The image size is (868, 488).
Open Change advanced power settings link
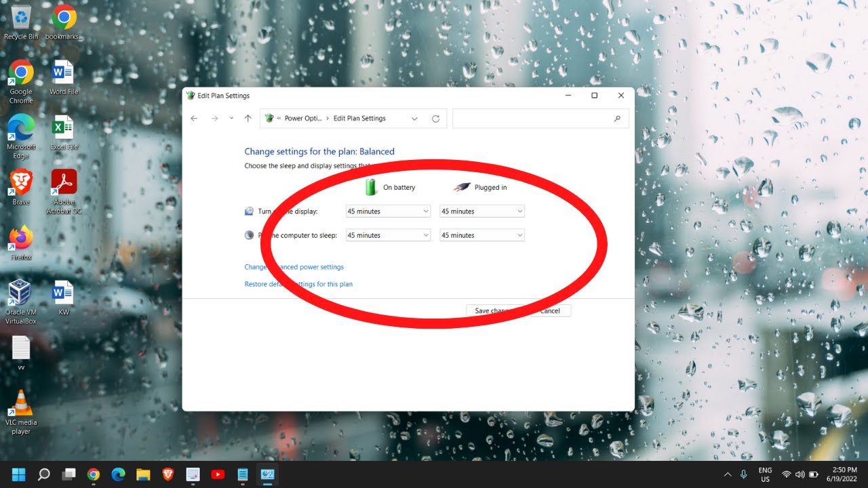[x=294, y=267]
